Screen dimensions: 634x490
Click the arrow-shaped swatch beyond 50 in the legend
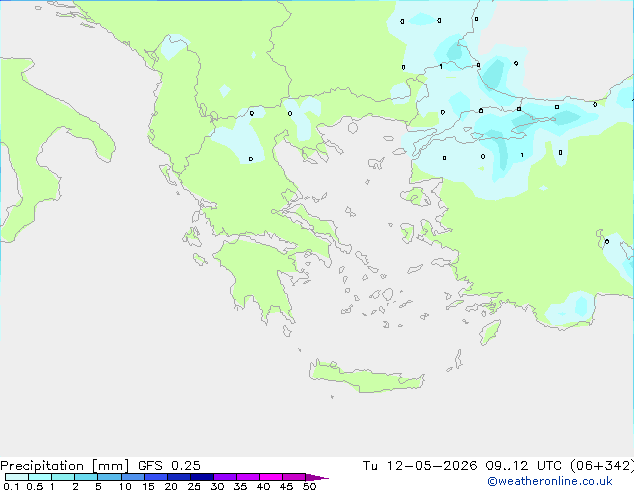point(317,477)
